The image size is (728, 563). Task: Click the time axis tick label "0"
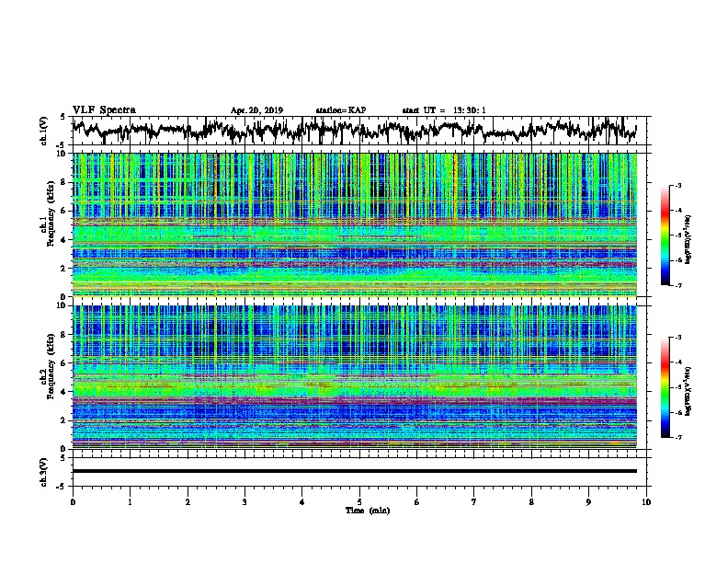point(73,501)
